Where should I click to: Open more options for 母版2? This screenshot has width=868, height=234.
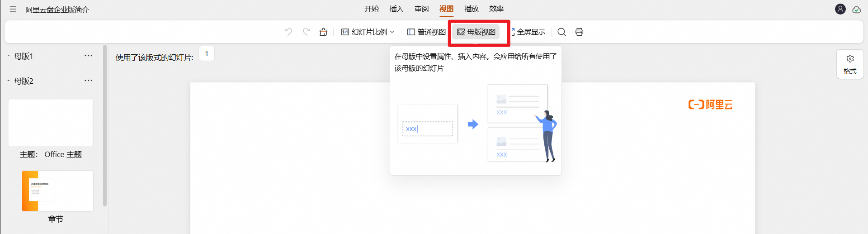(88, 81)
